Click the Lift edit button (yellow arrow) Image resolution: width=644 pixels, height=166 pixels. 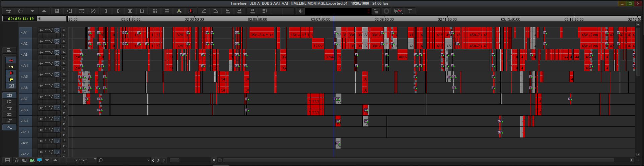179,11
